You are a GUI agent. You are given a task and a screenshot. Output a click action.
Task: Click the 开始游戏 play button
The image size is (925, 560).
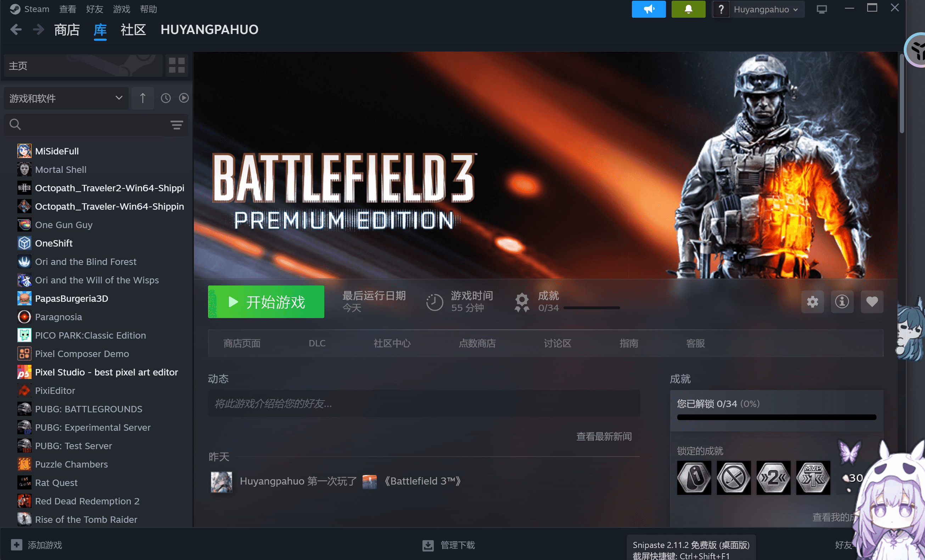click(x=266, y=302)
